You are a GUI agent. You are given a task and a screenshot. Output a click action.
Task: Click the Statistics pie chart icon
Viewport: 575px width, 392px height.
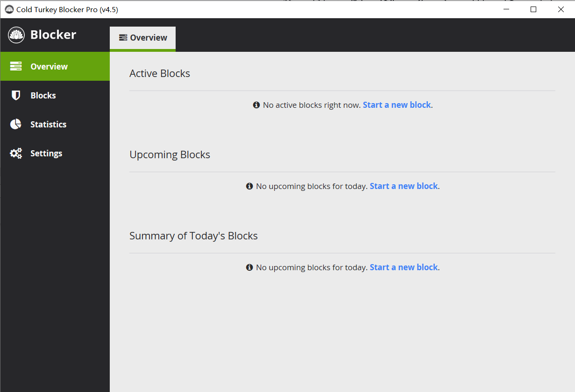click(15, 124)
